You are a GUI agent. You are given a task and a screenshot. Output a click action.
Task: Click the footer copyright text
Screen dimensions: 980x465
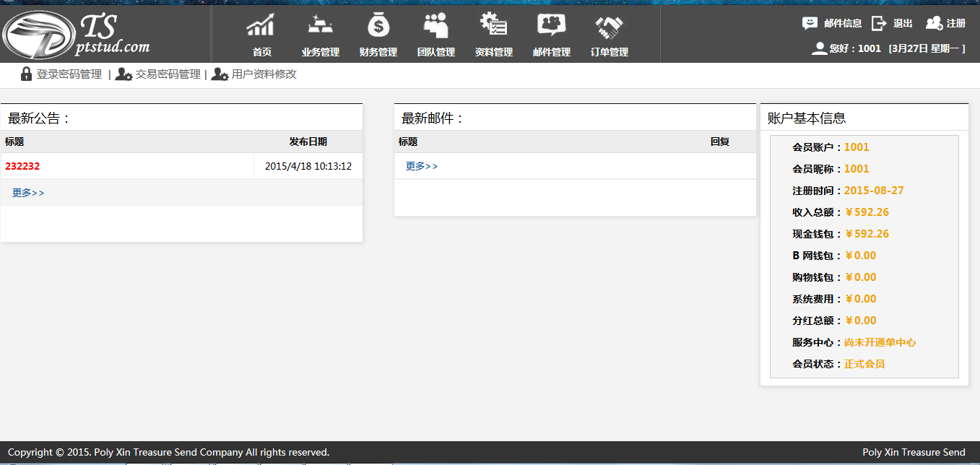coord(168,453)
